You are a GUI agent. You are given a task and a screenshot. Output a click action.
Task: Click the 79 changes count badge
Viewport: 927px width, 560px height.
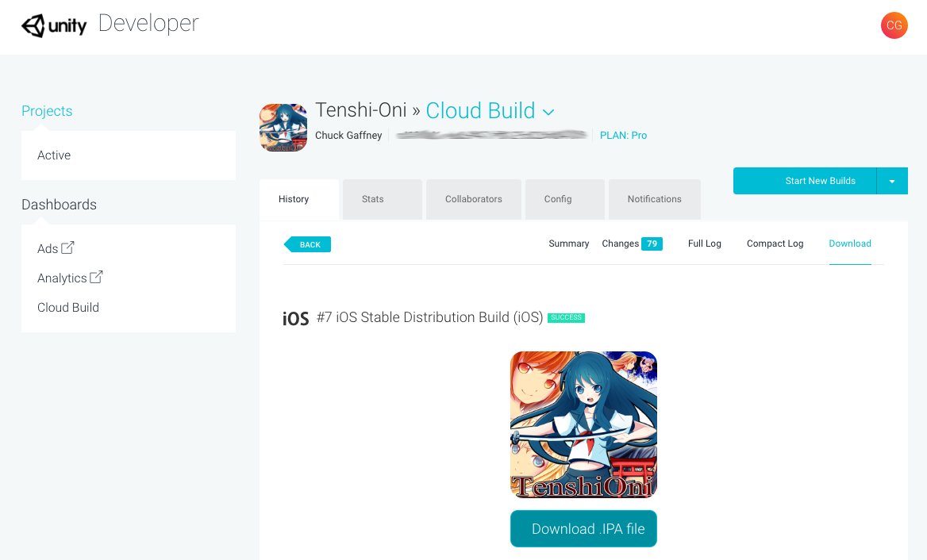pos(652,244)
